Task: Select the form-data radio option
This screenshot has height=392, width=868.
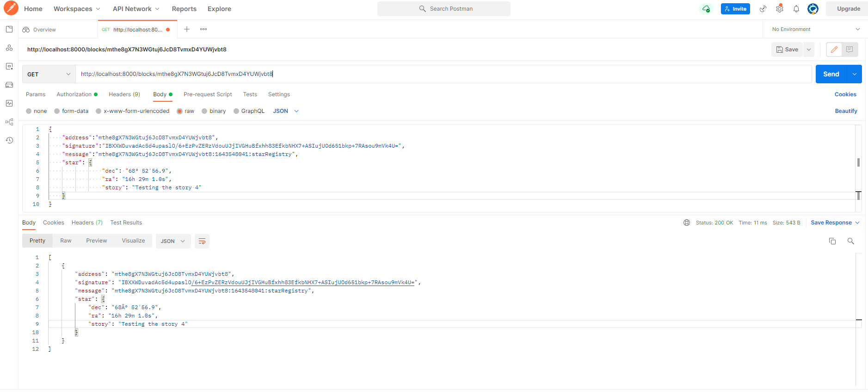Action: (71, 111)
